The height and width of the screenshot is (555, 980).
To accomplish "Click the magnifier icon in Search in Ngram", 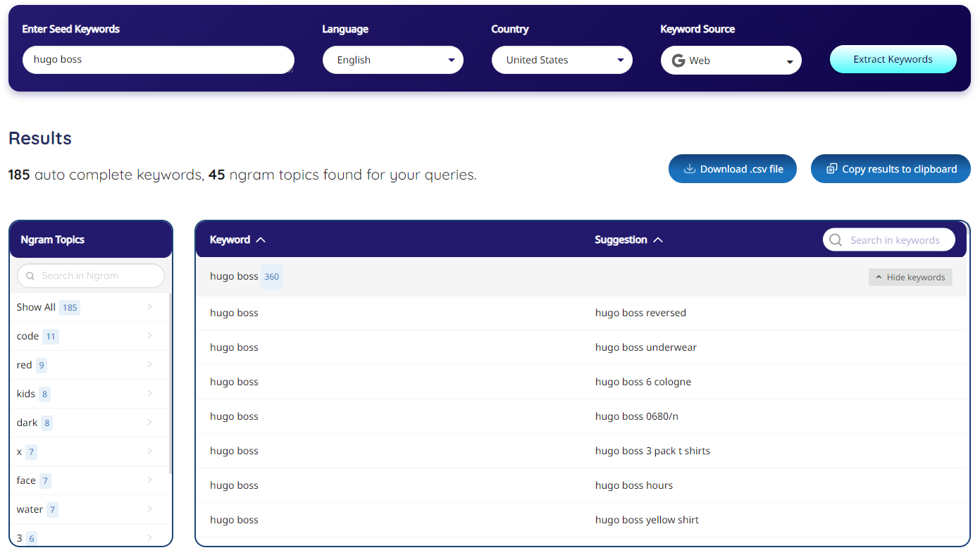I will point(30,276).
